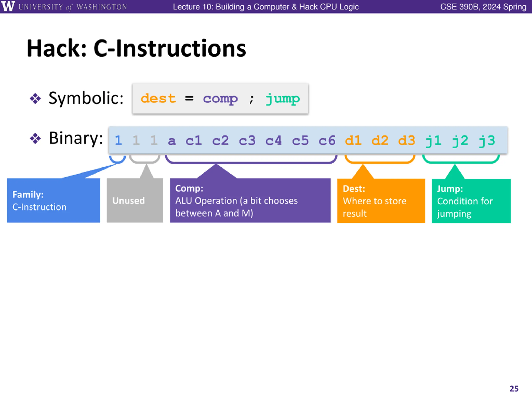Click the purple 'comp' word in symbolic box
The image size is (532, 399).
pyautogui.click(x=220, y=99)
